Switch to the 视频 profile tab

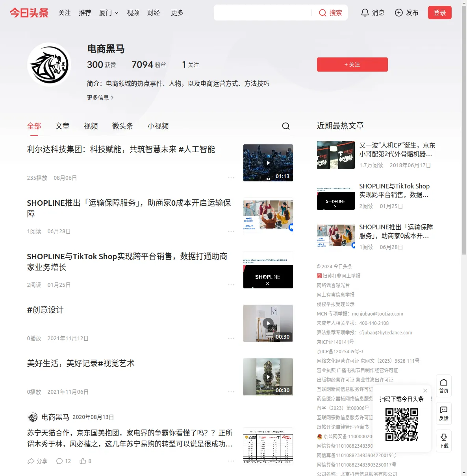[91, 126]
